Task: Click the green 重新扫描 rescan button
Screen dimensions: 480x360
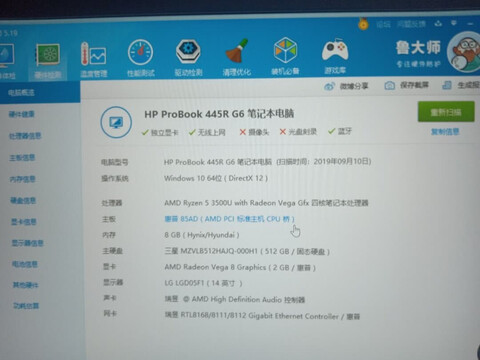Action: pos(446,112)
